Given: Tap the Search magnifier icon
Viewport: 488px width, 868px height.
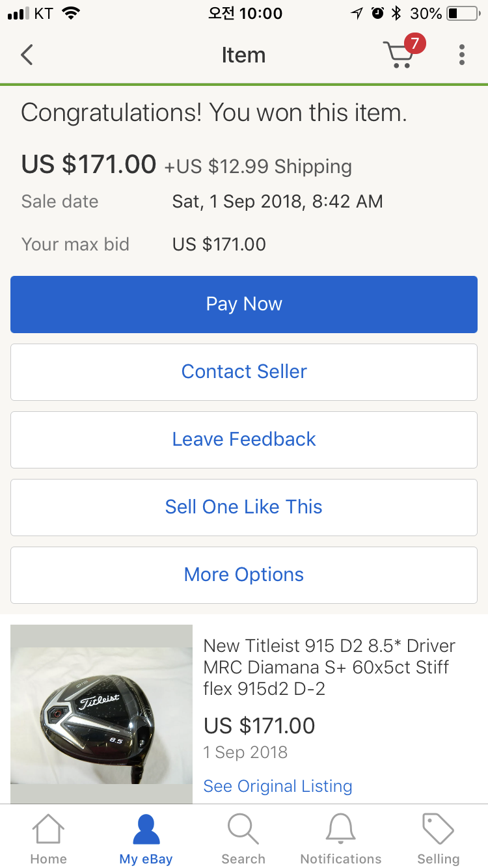Looking at the screenshot, I should (x=243, y=830).
